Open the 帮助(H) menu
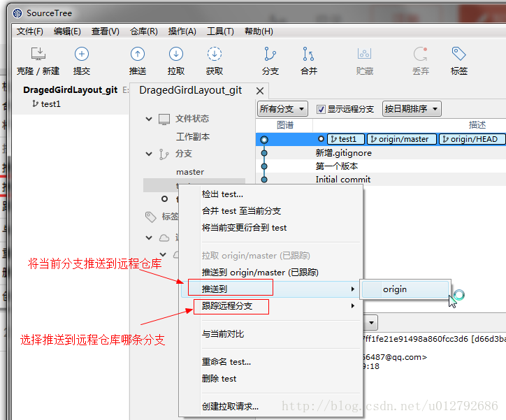 pyautogui.click(x=259, y=31)
